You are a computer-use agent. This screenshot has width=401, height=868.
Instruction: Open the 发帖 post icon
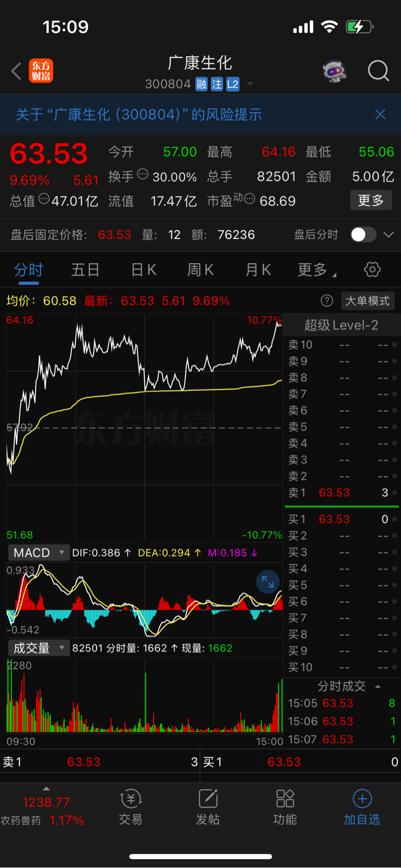coord(208,807)
